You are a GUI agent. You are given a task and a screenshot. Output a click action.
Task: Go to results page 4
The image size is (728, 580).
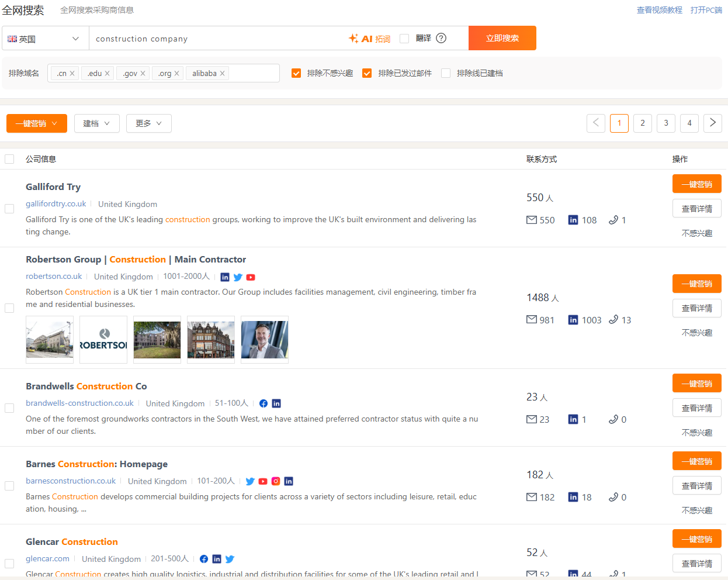(689, 123)
